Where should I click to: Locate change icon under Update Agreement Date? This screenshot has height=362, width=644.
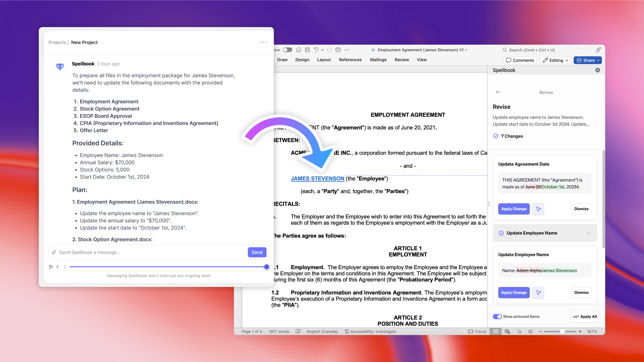click(x=538, y=209)
